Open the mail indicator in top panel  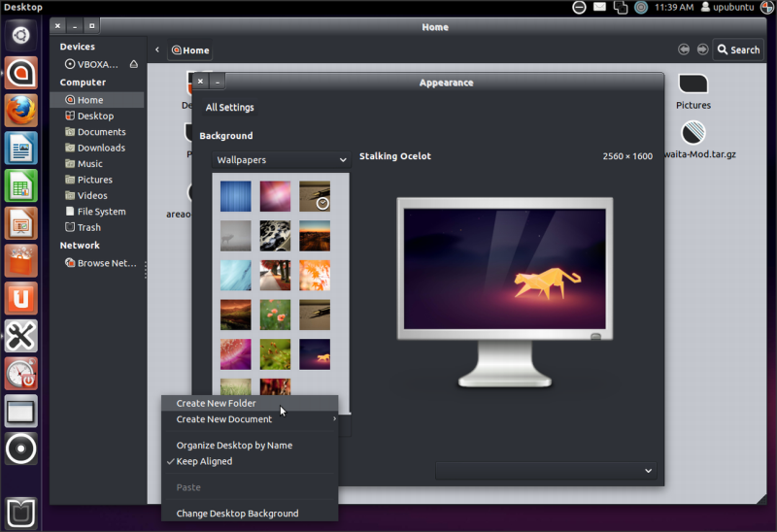599,7
